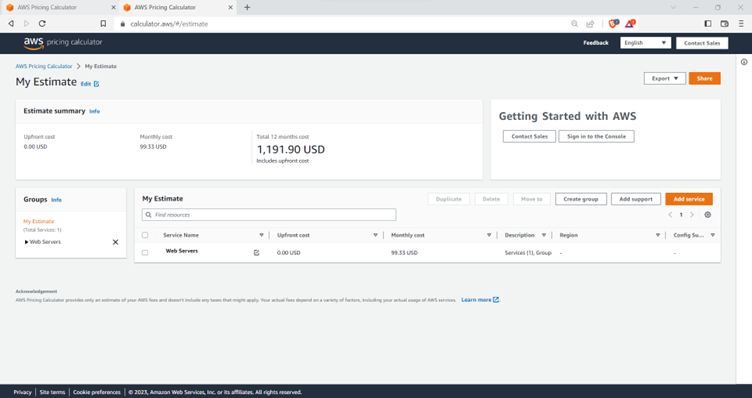Click the Create group button

click(x=581, y=199)
